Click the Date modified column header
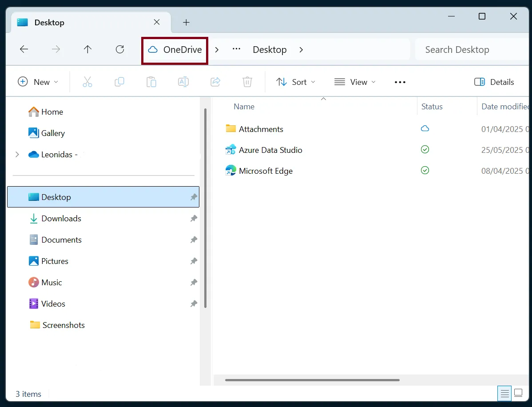The image size is (532, 407). click(505, 107)
